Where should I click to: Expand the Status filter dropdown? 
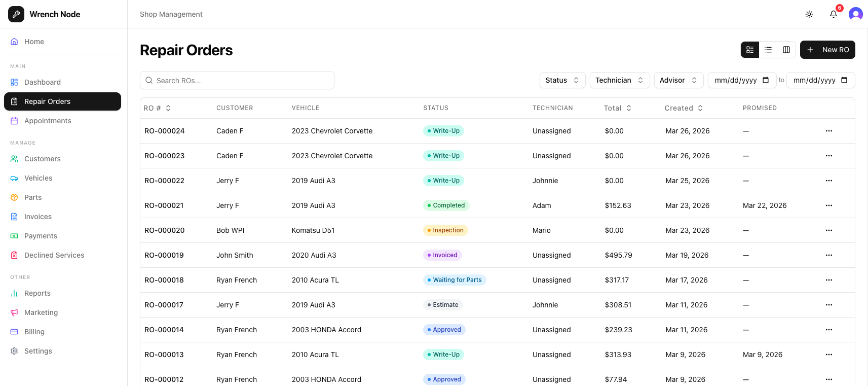[x=562, y=80]
